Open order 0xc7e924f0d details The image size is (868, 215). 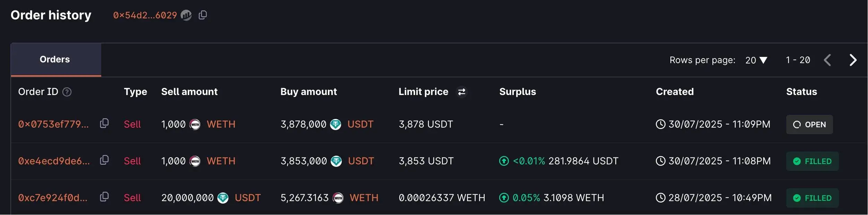tap(53, 197)
